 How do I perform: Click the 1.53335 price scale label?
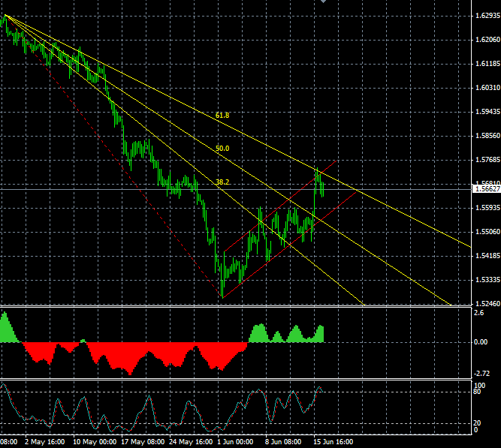click(487, 280)
